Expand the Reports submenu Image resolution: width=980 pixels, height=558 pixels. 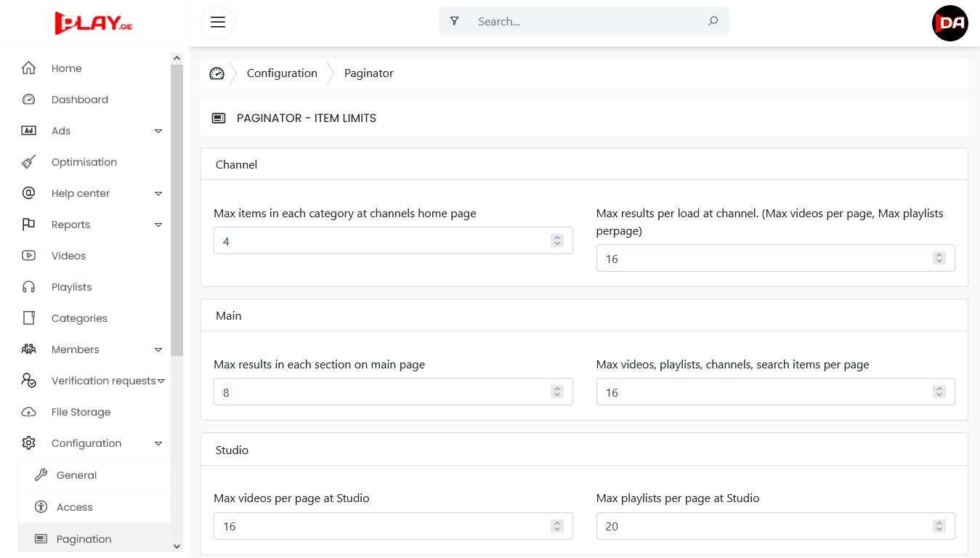pos(158,225)
